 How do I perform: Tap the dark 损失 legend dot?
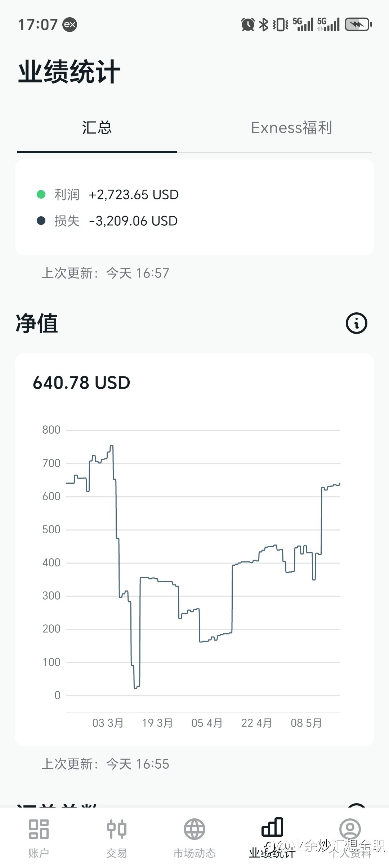click(x=41, y=221)
